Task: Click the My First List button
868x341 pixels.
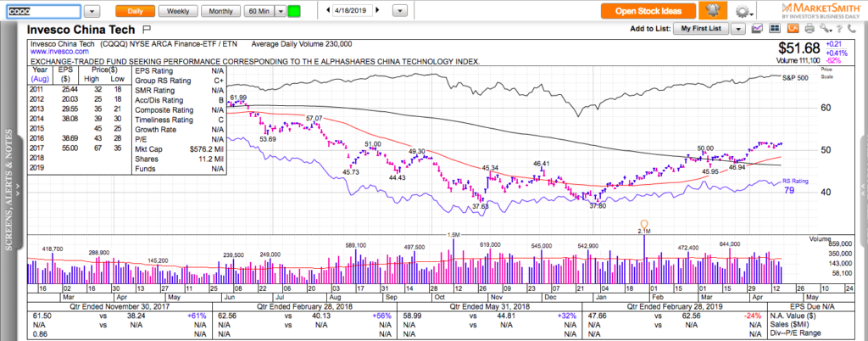Action: click(701, 28)
